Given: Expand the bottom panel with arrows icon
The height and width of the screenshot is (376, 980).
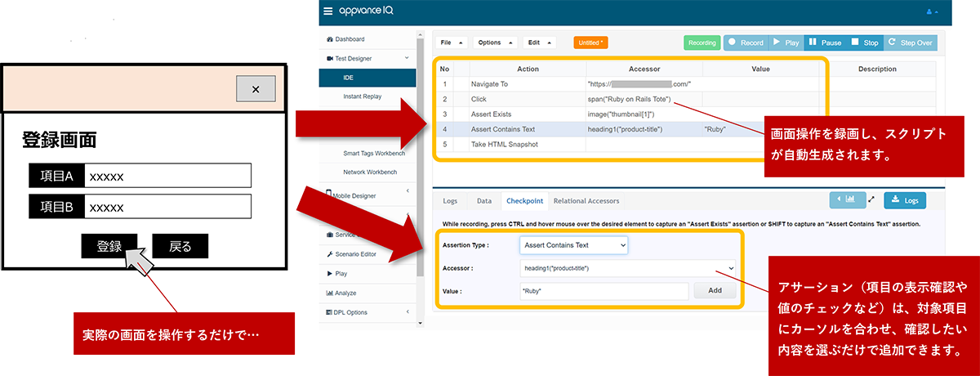Looking at the screenshot, I should pos(871,199).
